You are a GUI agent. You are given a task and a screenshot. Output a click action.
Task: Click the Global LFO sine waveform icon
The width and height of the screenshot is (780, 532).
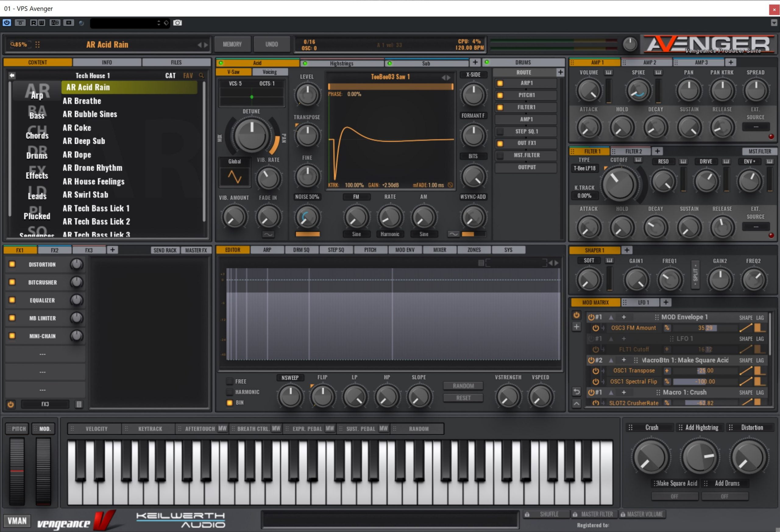point(235,176)
